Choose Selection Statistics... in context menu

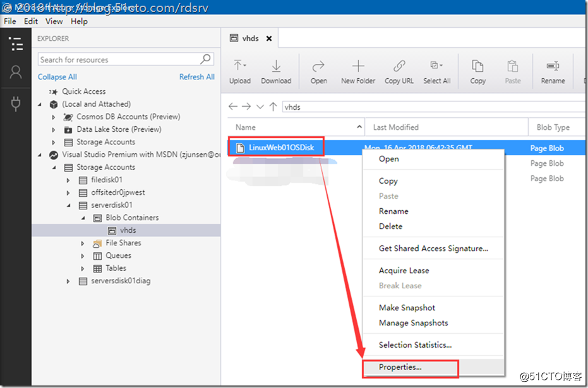(433, 345)
